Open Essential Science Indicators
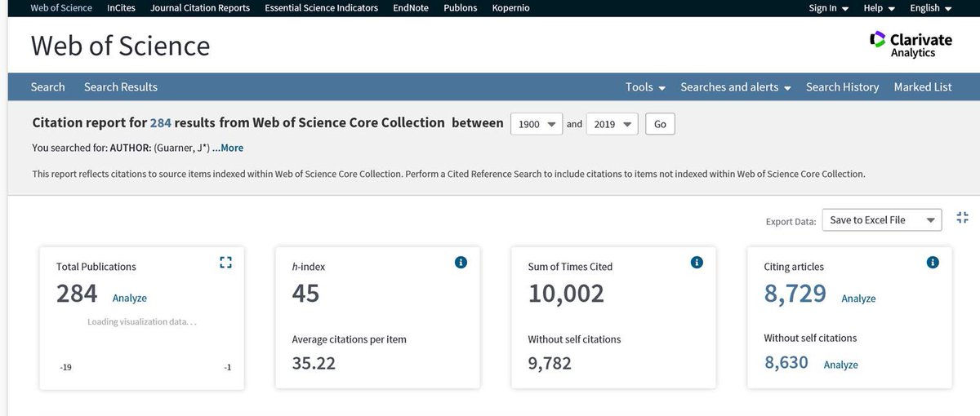Image resolution: width=980 pixels, height=416 pixels. pyautogui.click(x=321, y=8)
